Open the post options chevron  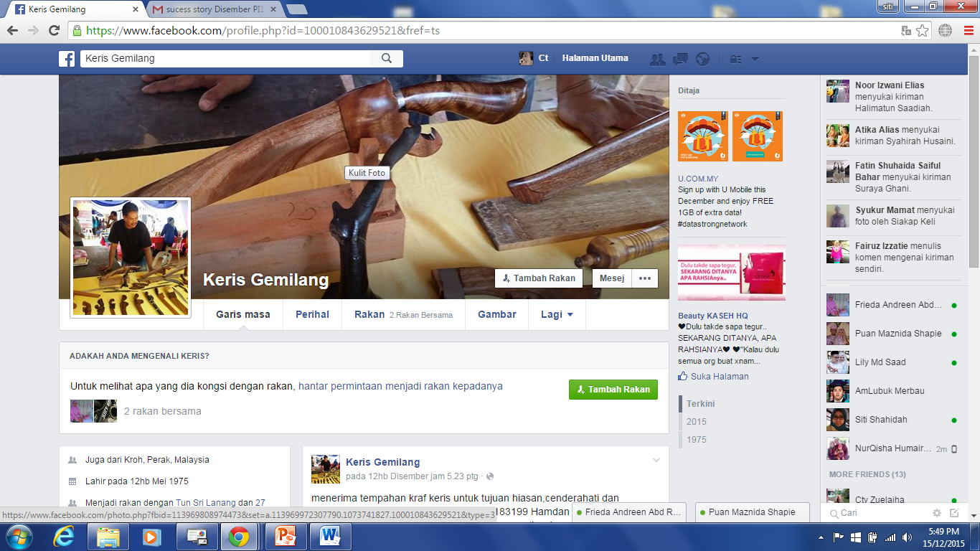(x=656, y=460)
